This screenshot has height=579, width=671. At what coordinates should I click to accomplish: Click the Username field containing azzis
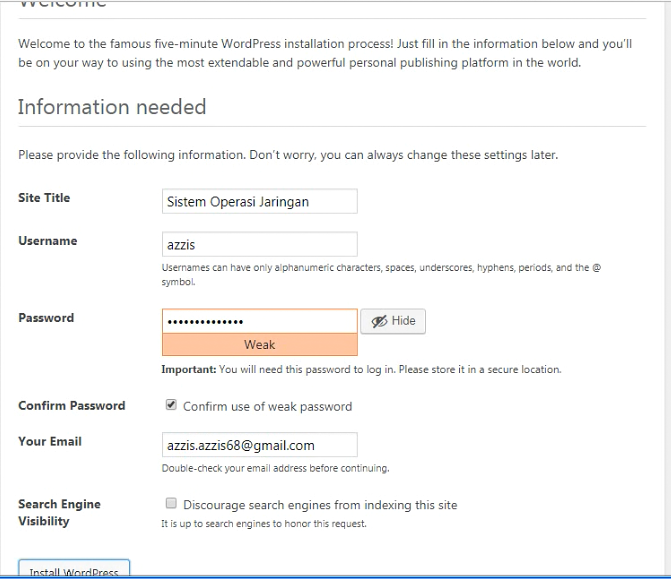click(x=260, y=244)
